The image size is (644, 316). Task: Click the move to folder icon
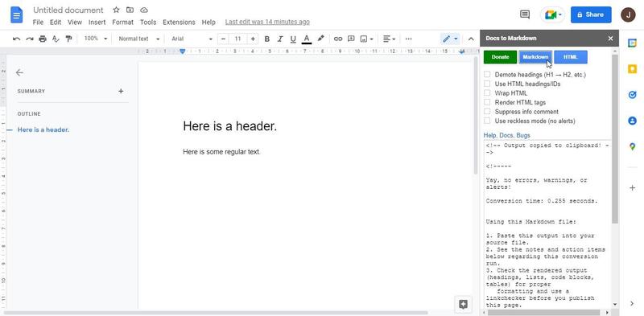pos(130,10)
